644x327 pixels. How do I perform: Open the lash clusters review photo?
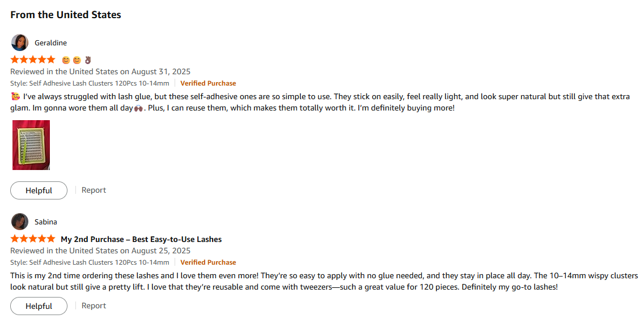click(31, 145)
